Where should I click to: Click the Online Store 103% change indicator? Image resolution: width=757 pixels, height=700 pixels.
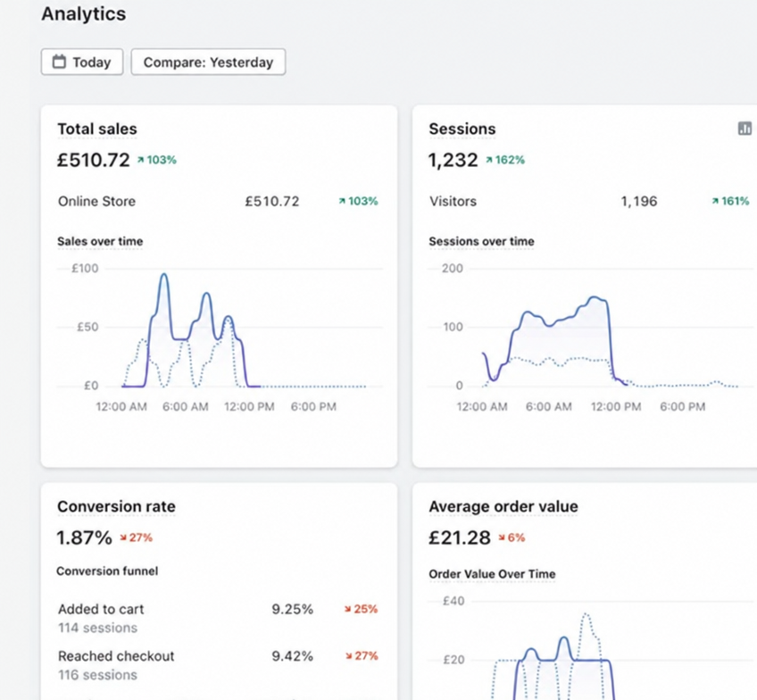pyautogui.click(x=358, y=201)
